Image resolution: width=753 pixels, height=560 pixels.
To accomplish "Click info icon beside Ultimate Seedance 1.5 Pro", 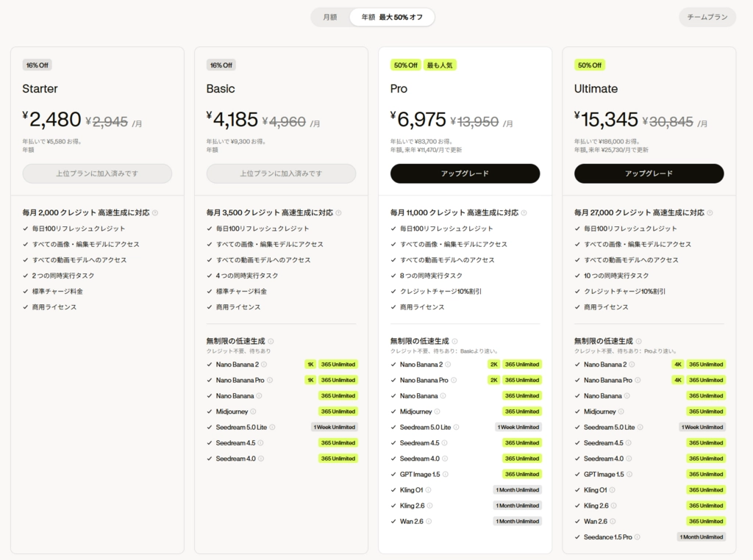I will (638, 537).
